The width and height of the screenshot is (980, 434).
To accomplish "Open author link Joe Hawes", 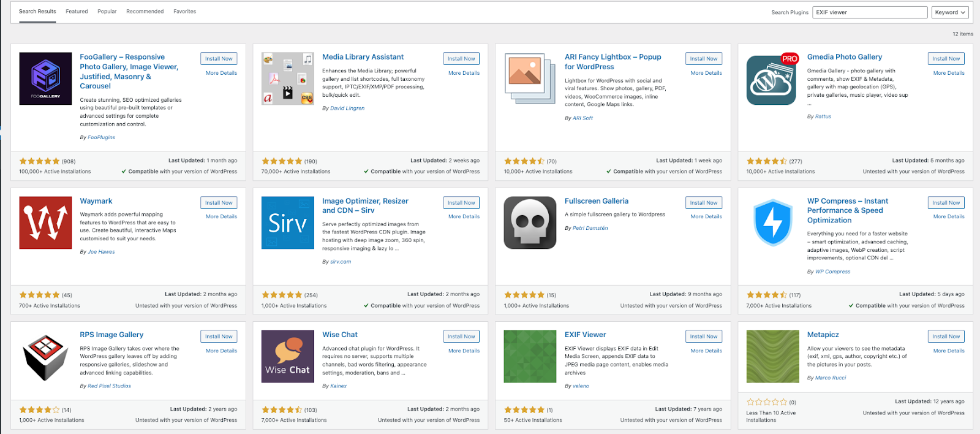I will tap(101, 252).
